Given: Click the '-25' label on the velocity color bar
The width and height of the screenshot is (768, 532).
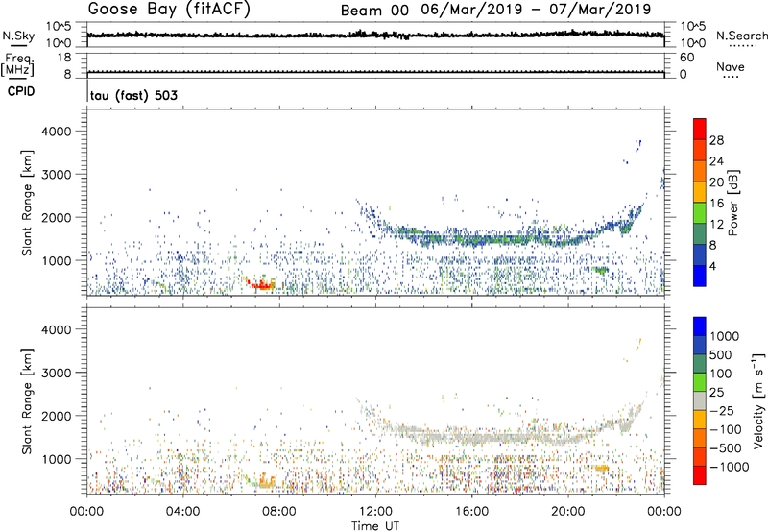Looking at the screenshot, I should pyautogui.click(x=721, y=410).
